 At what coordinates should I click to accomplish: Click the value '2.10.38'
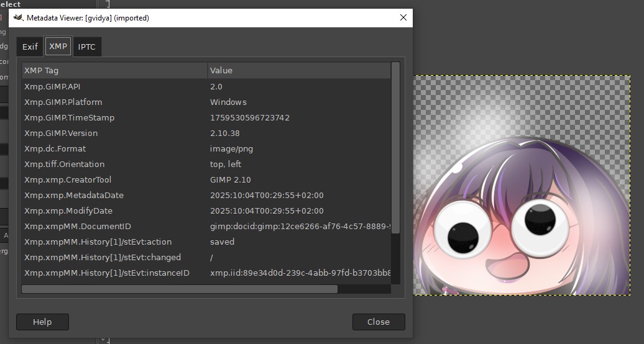point(224,134)
